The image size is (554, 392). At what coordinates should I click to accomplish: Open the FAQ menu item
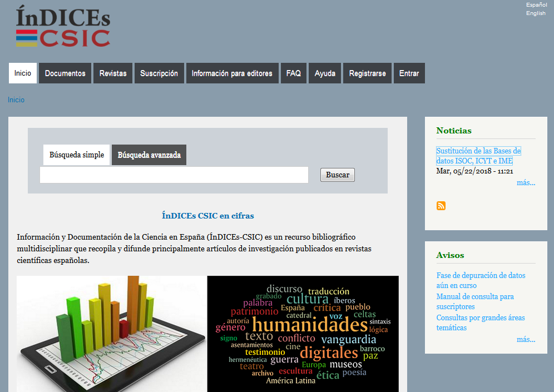click(x=294, y=73)
